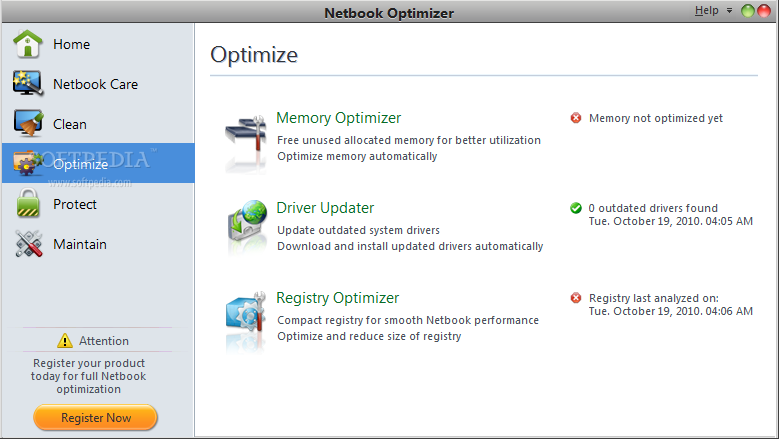Switch to the Maintain section
The width and height of the screenshot is (779, 439).
coord(80,244)
